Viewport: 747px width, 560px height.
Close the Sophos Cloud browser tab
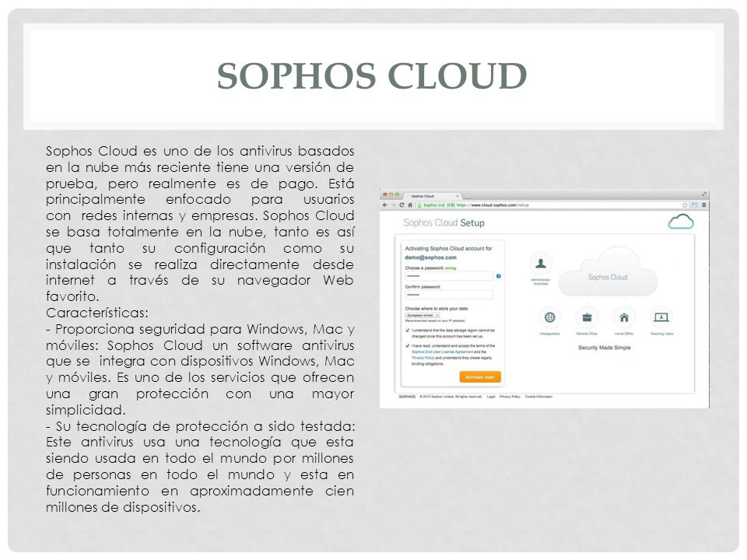(x=458, y=196)
